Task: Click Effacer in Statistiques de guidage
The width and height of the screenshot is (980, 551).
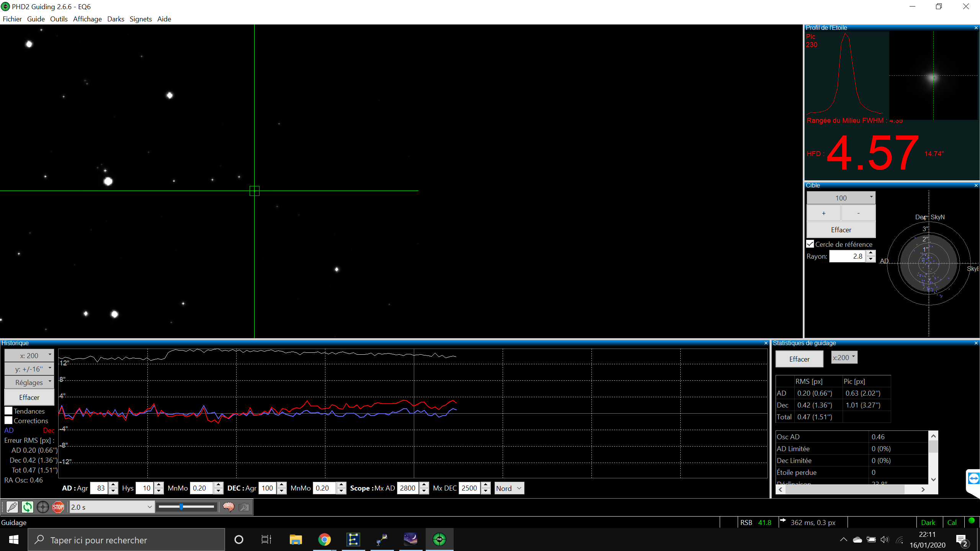Action: [x=799, y=359]
